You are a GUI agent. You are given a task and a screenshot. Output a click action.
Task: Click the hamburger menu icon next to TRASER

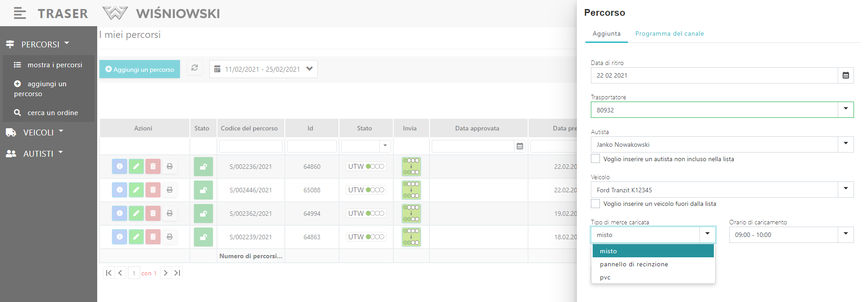[19, 13]
